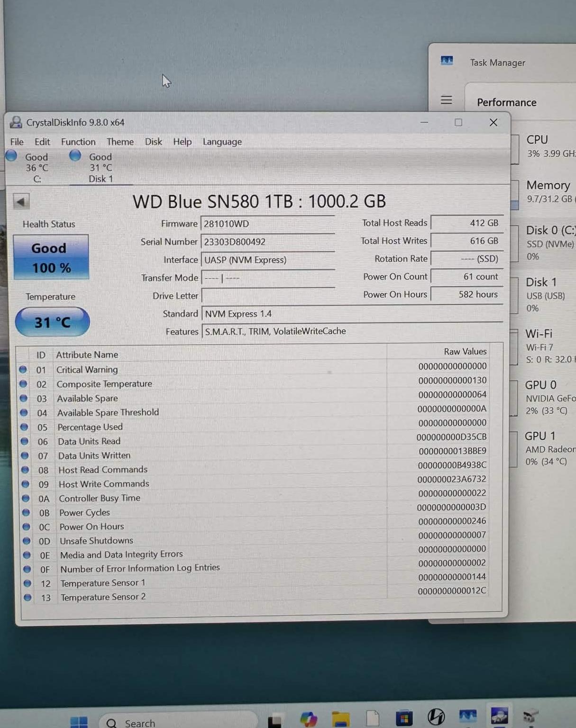Click the Features field with S.M.A.R.T., TRIM
The height and width of the screenshot is (728, 576).
[352, 331]
